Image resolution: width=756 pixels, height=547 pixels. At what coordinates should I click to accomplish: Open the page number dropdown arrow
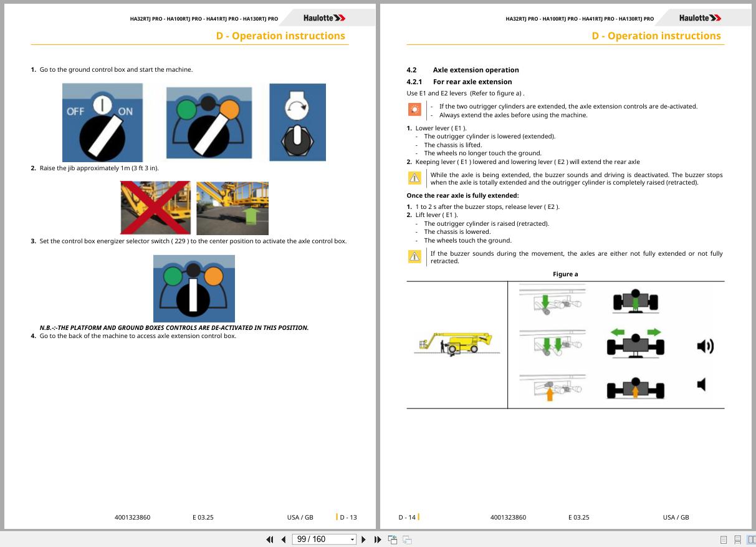(x=352, y=540)
